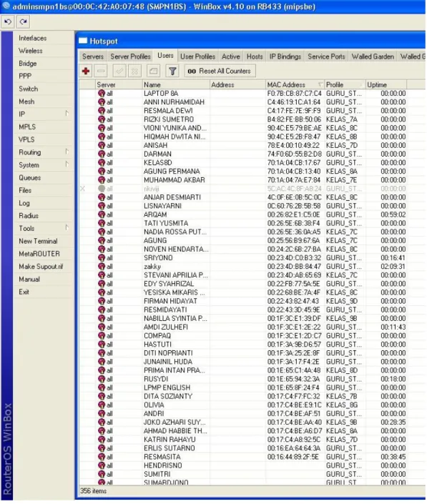
Task: Add a new hotspot user with plus icon
Action: [x=86, y=71]
